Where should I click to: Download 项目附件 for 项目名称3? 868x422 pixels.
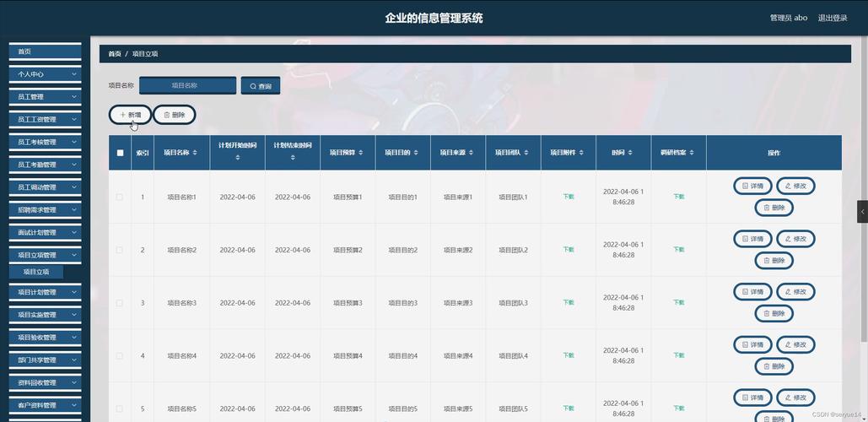pyautogui.click(x=569, y=302)
